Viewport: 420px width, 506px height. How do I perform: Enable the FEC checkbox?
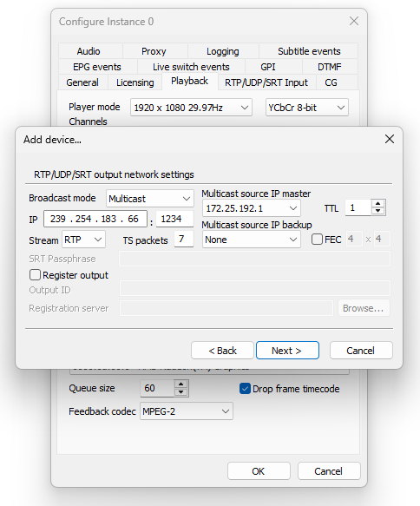click(x=317, y=240)
